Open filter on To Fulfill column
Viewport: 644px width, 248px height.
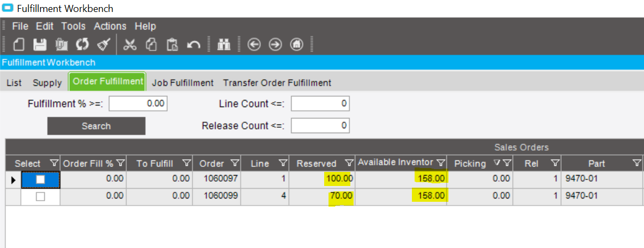click(186, 164)
